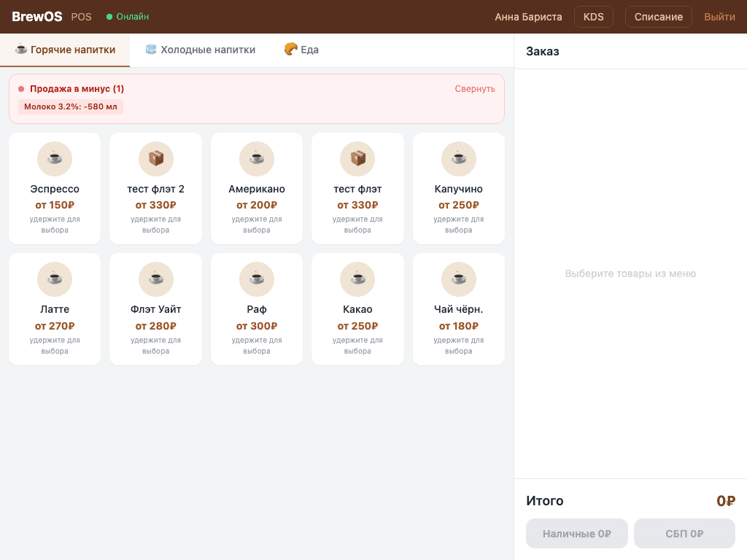Pay with Наличные 0₽ button
The width and height of the screenshot is (747, 560).
tap(577, 533)
